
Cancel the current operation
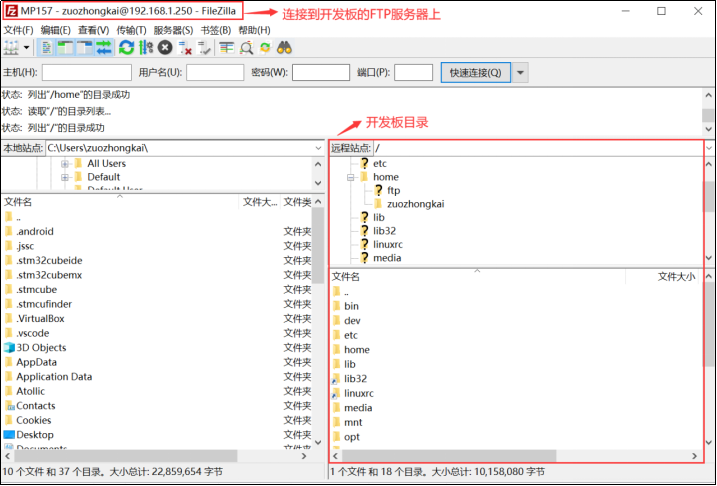(x=165, y=48)
